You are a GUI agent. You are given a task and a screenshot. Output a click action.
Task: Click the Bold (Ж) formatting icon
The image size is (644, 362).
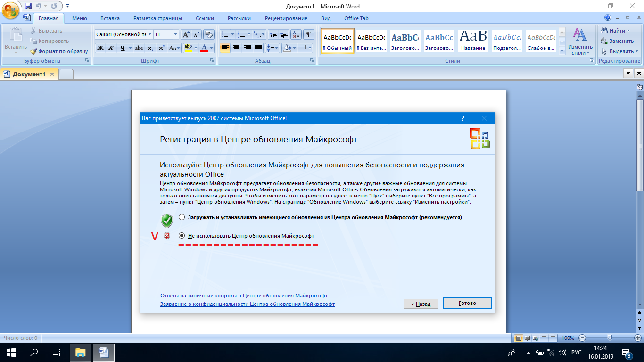coord(100,48)
